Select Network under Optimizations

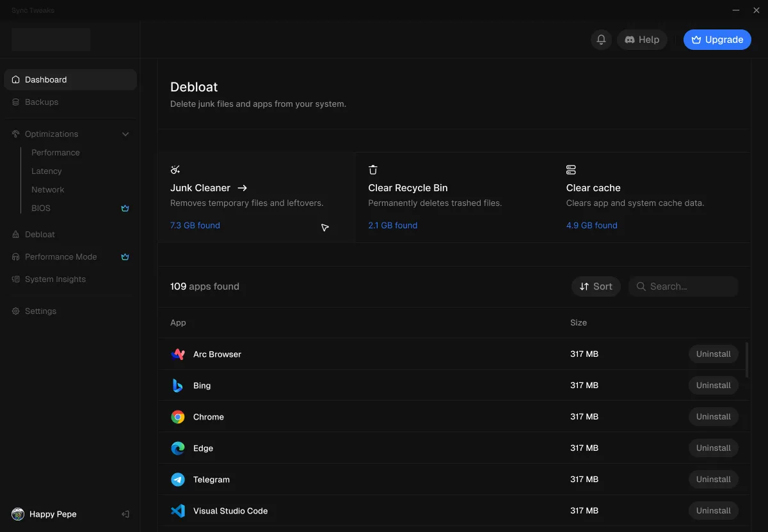coord(47,189)
